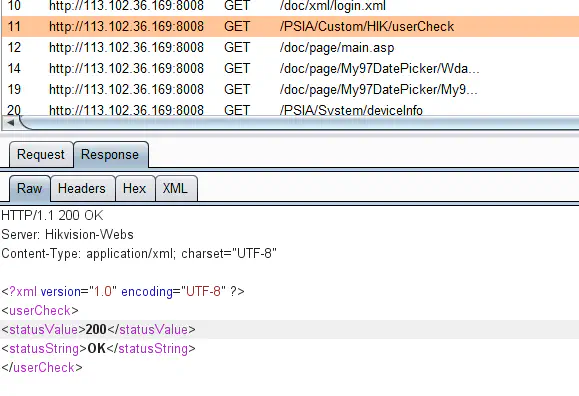Open the Request tab
Screen dimensions: 579x396
click(x=41, y=154)
